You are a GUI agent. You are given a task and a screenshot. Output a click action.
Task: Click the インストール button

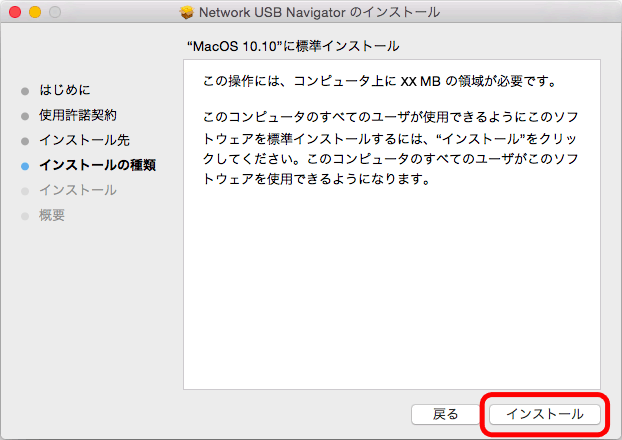click(545, 414)
